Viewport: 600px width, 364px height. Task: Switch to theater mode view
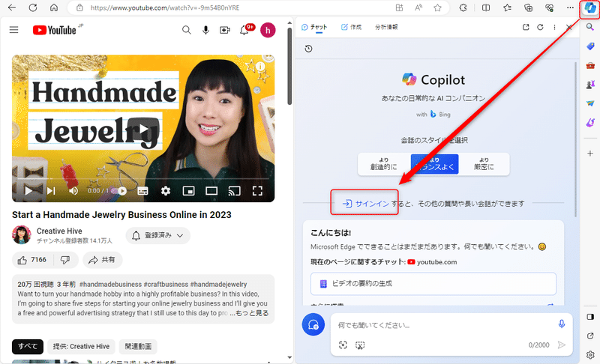click(x=211, y=190)
